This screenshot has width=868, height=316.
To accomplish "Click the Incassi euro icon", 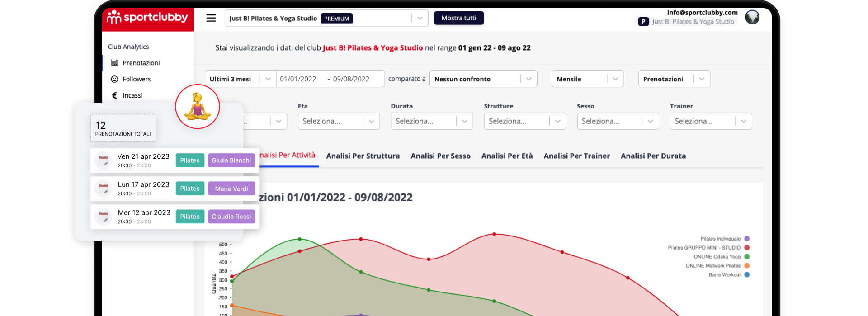I will coord(114,95).
